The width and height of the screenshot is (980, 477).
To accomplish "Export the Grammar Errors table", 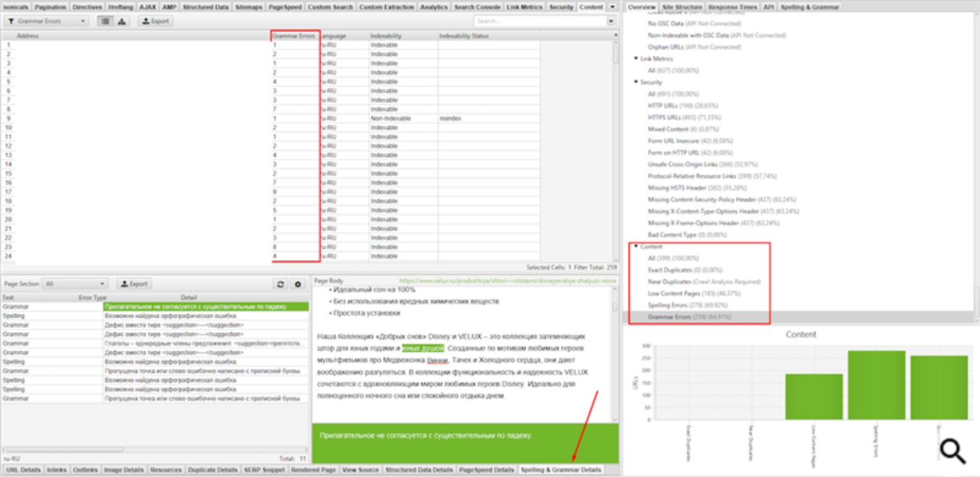I will click(155, 21).
